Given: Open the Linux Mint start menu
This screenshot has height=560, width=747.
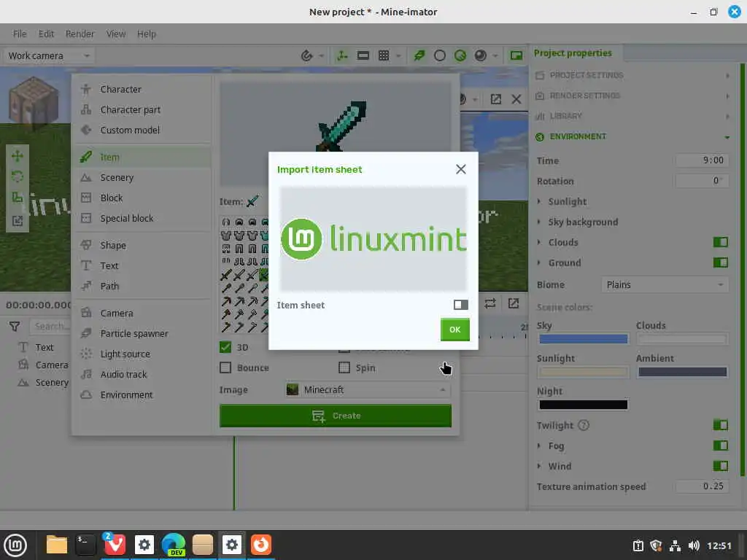Looking at the screenshot, I should 15,545.
